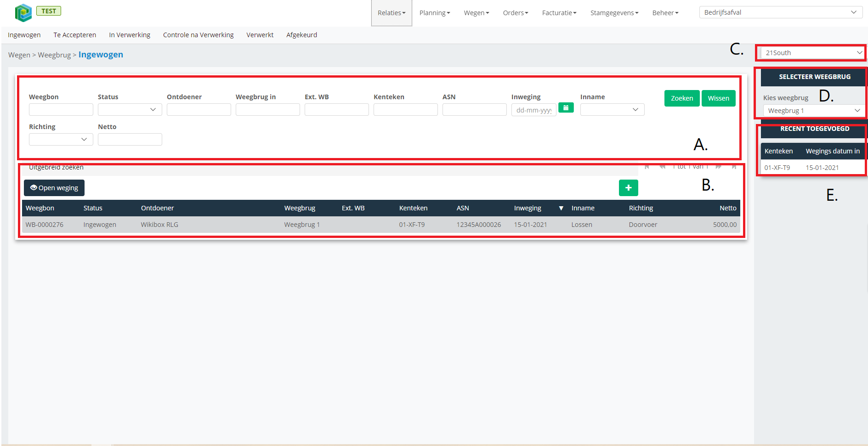The width and height of the screenshot is (868, 446).
Task: Click recently added 01-XF-T9 entry
Action: point(777,168)
